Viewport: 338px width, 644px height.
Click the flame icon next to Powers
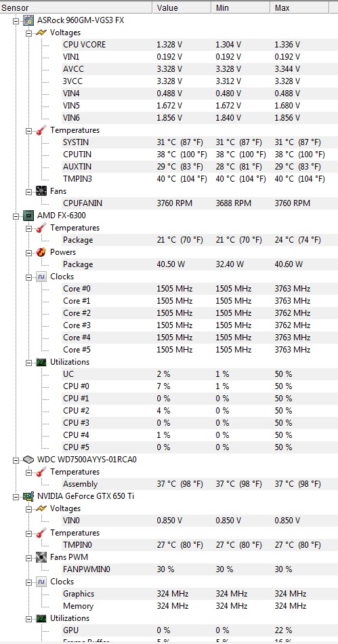(41, 251)
